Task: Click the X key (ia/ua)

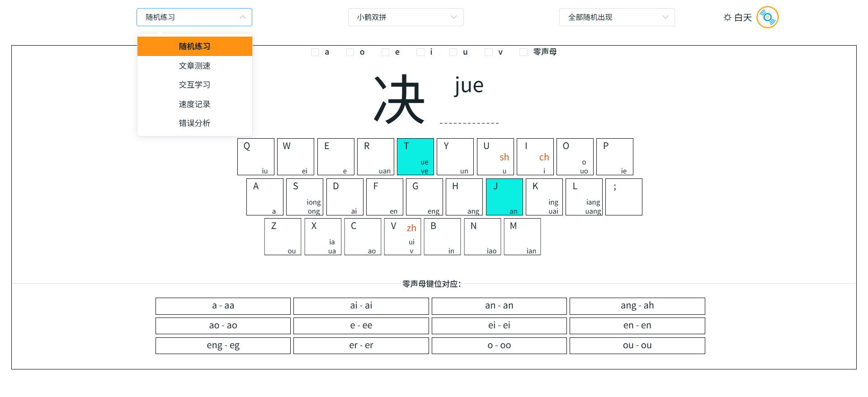Action: pos(323,237)
